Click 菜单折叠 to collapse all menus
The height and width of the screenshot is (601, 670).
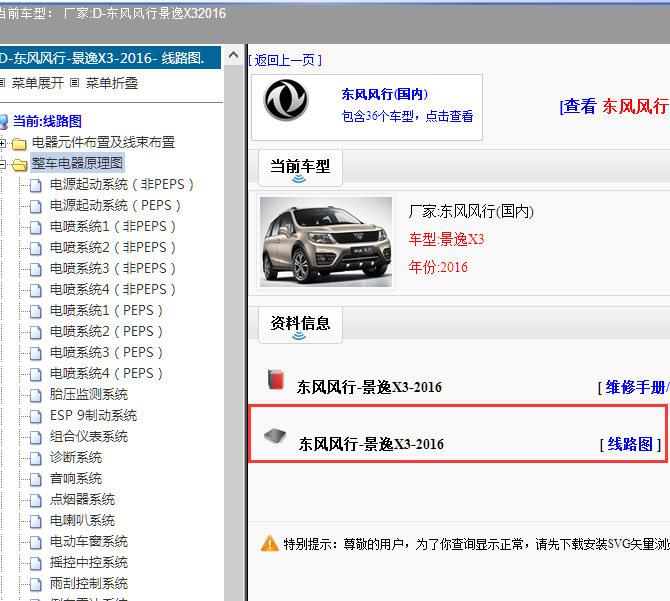pyautogui.click(x=112, y=82)
